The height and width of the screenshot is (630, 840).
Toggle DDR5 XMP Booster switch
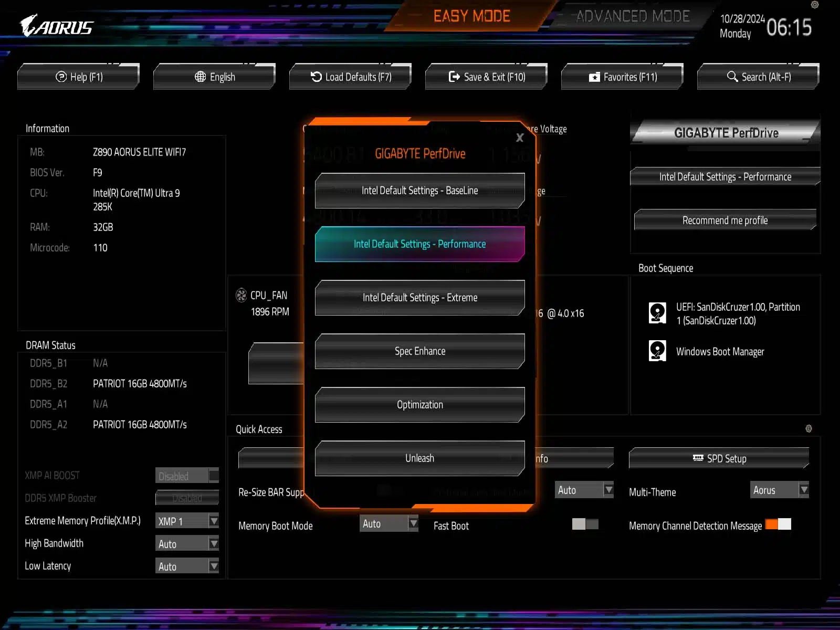pos(187,498)
